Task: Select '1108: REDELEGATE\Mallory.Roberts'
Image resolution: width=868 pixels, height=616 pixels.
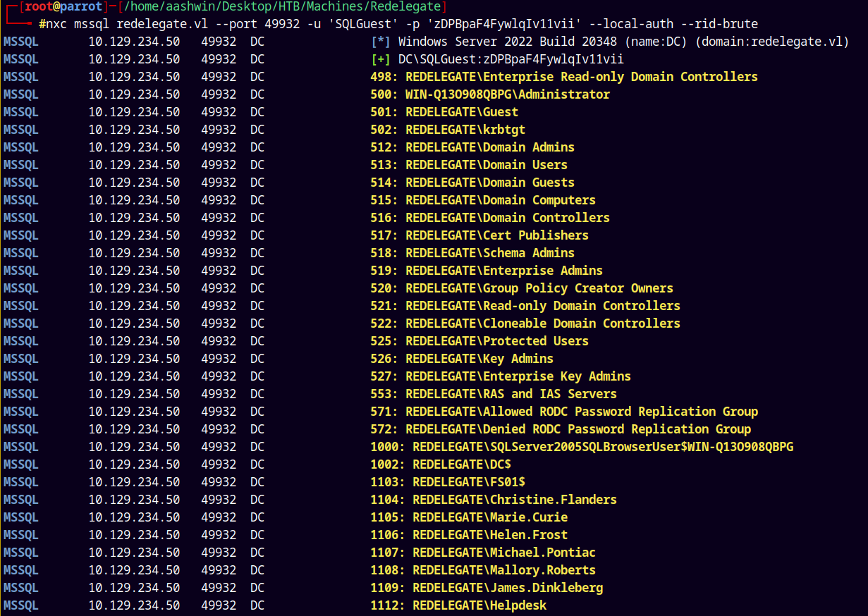Action: click(x=483, y=571)
